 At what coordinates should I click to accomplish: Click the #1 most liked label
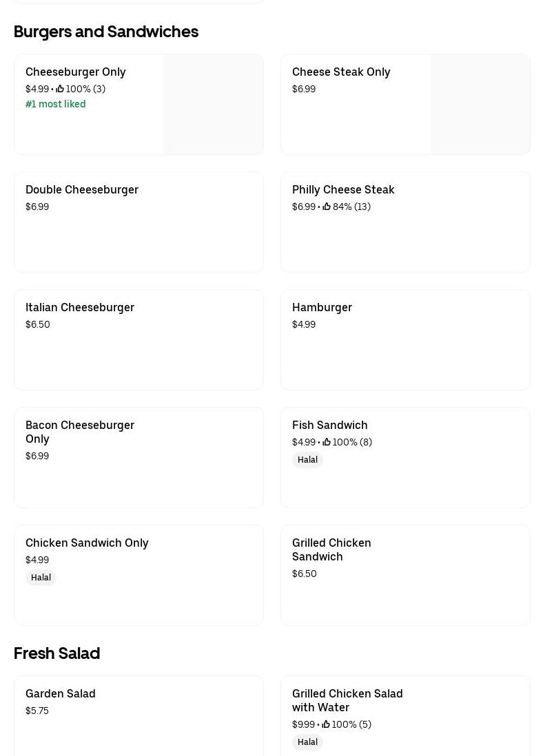pyautogui.click(x=56, y=104)
